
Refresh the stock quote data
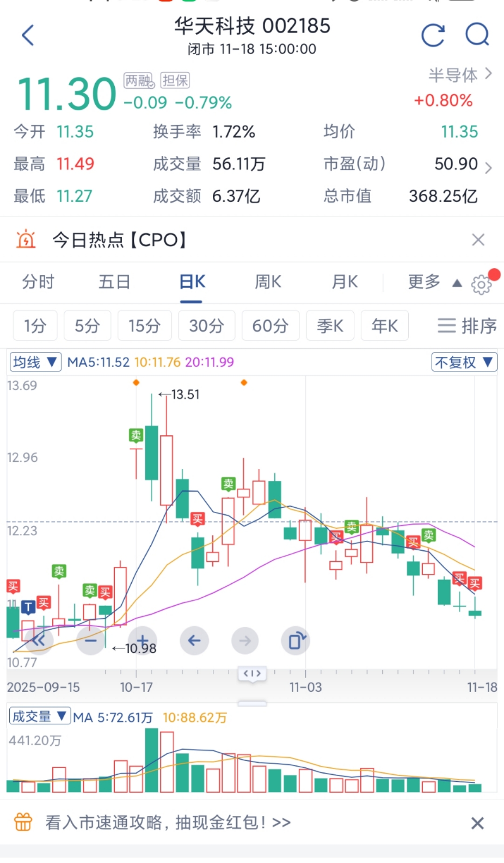point(433,35)
